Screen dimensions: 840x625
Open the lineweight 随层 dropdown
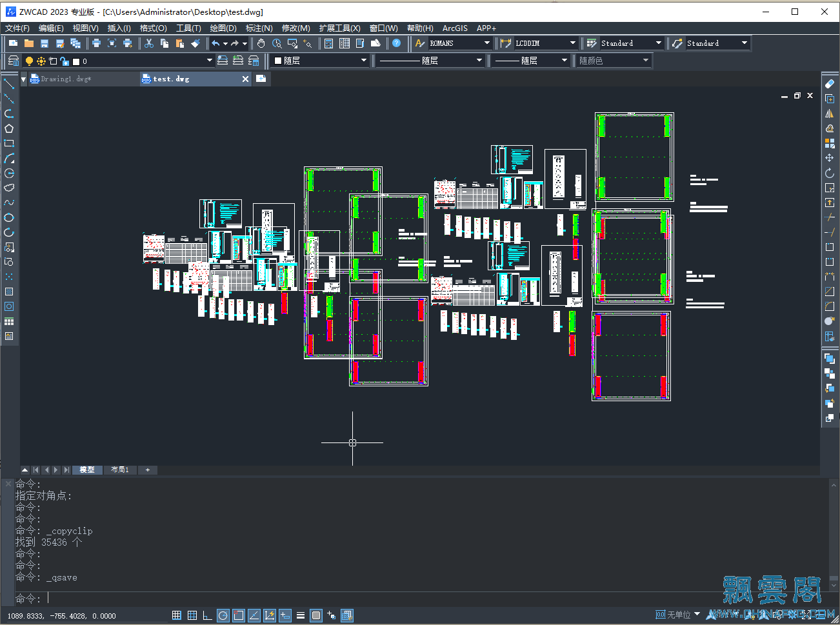[x=564, y=61]
